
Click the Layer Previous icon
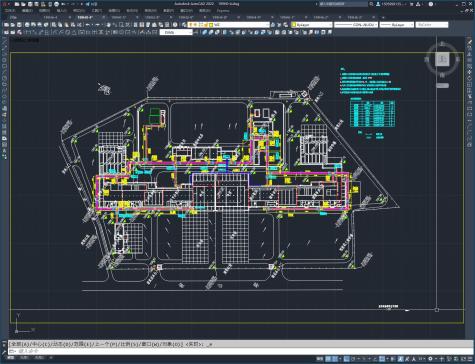click(x=279, y=25)
